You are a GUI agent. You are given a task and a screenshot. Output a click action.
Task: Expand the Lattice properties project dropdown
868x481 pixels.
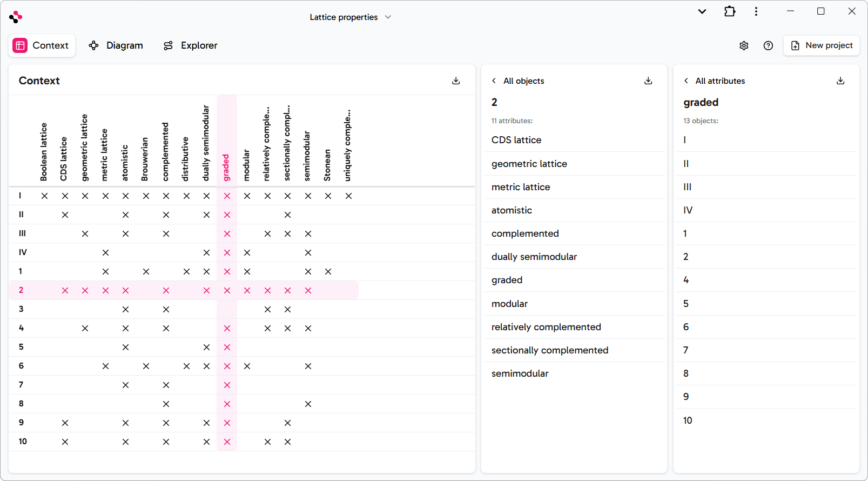point(350,17)
